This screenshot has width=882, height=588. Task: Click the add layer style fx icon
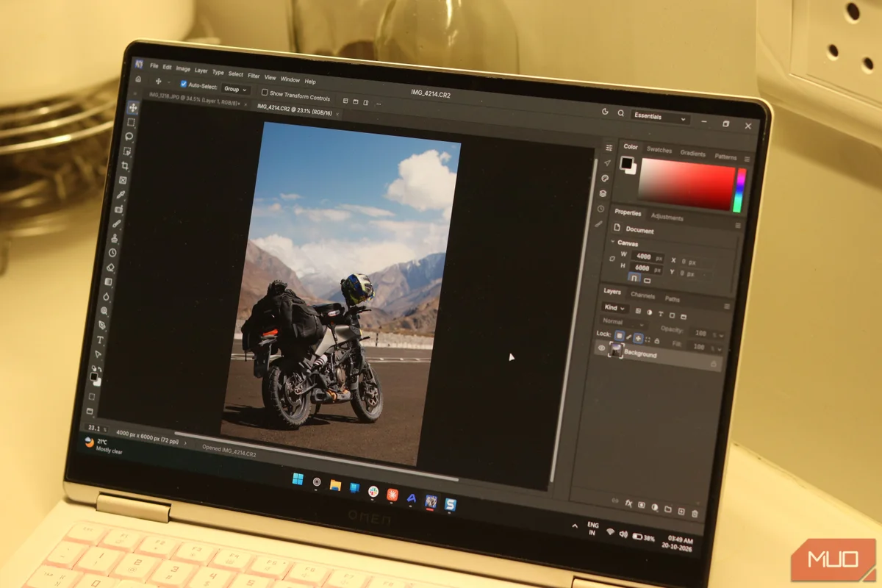tap(628, 503)
